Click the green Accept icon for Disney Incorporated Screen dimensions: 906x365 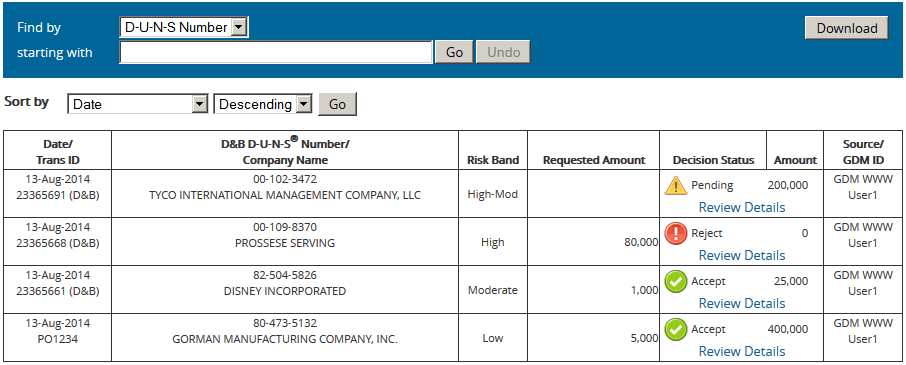(675, 282)
